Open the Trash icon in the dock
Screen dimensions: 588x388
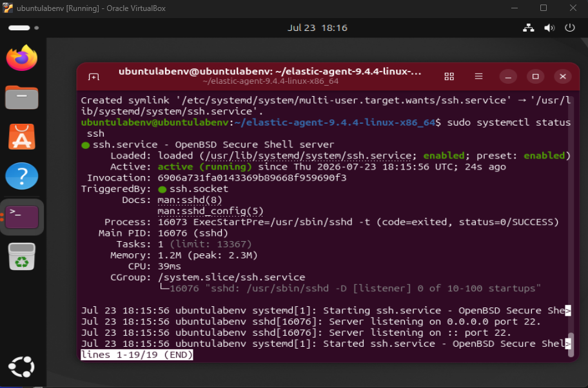point(22,257)
